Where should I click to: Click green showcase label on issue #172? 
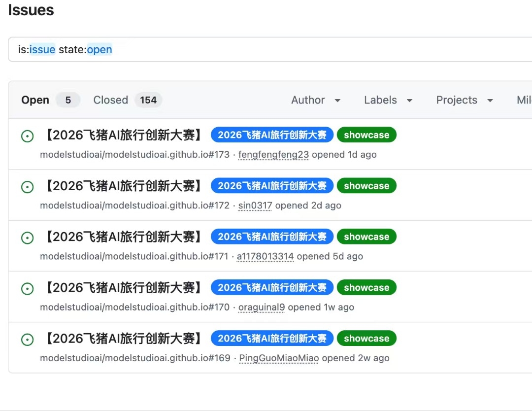366,186
